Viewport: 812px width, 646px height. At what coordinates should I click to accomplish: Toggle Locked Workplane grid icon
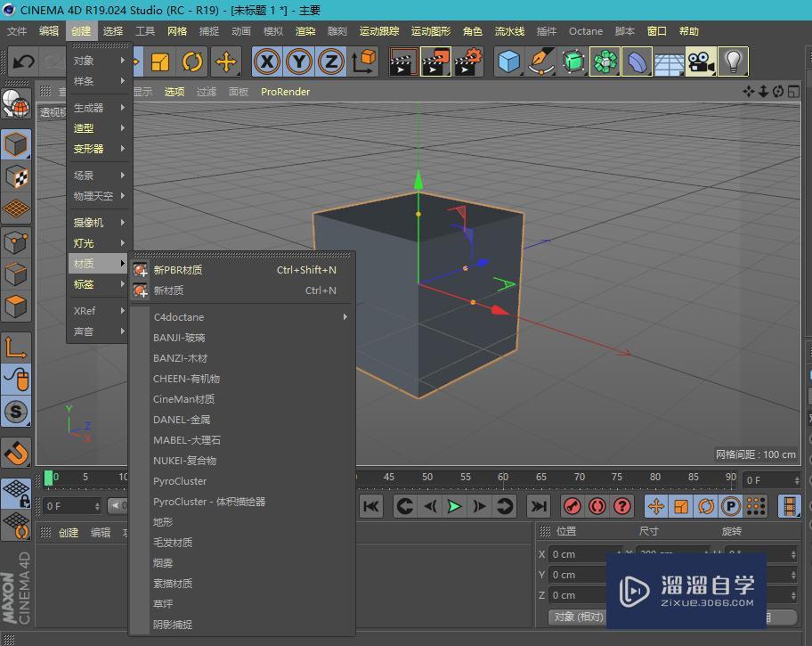click(x=16, y=493)
